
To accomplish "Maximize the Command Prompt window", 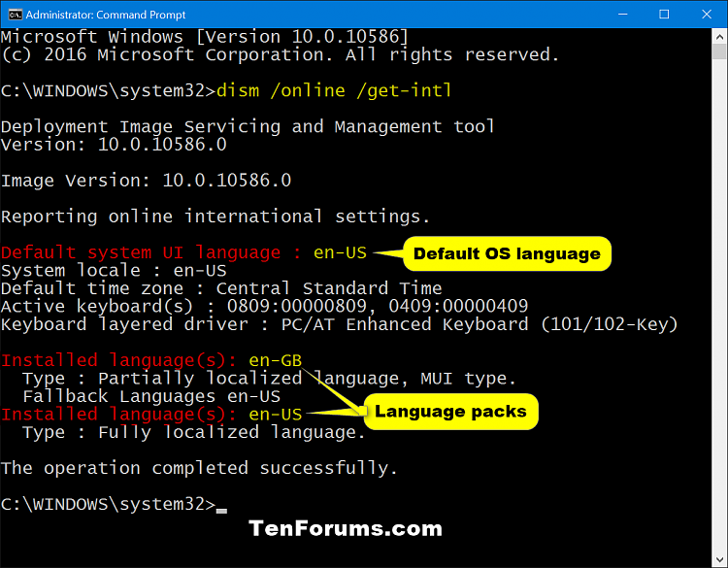I will pyautogui.click(x=664, y=15).
